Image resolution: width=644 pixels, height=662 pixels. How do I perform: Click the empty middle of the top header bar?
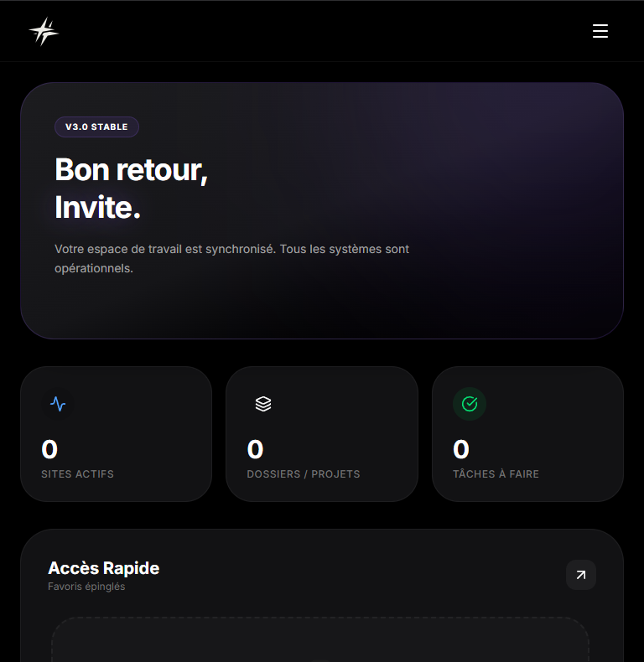click(322, 32)
